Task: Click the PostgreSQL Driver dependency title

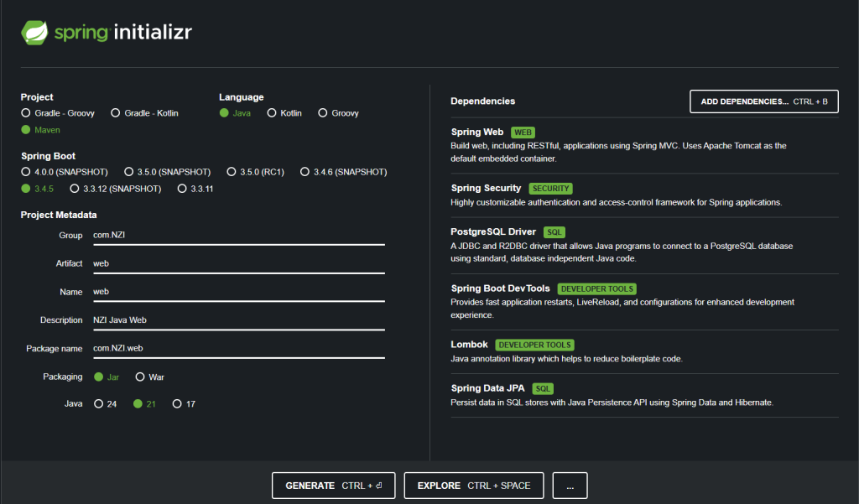Action: click(493, 231)
